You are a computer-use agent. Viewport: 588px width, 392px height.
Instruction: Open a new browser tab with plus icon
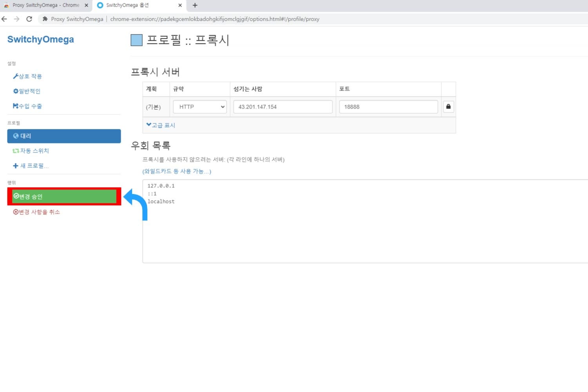tap(195, 5)
